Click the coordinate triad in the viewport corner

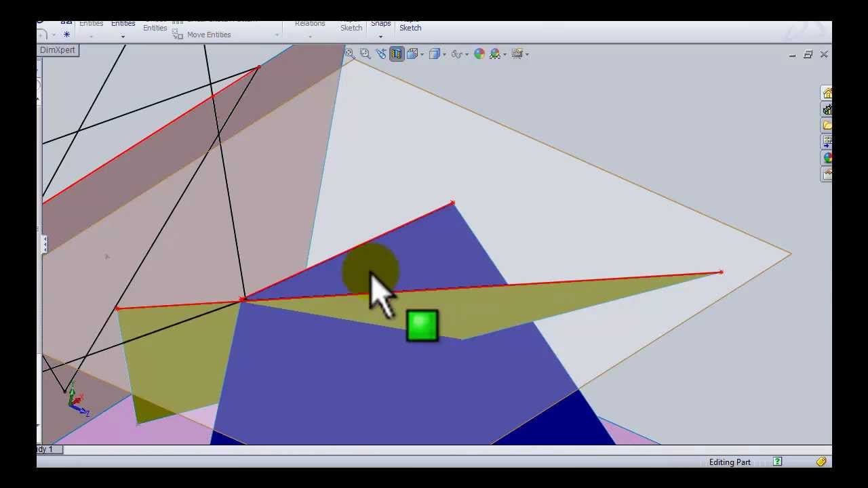point(77,399)
